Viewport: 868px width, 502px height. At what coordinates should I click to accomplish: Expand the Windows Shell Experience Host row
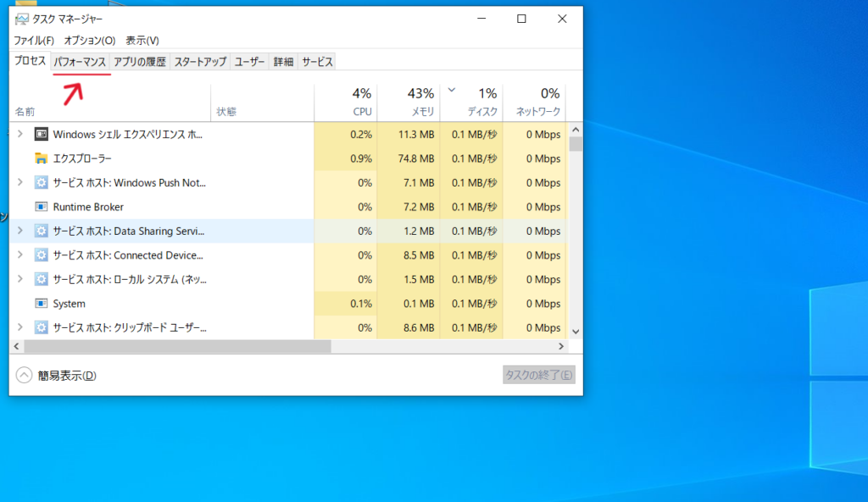coord(20,134)
